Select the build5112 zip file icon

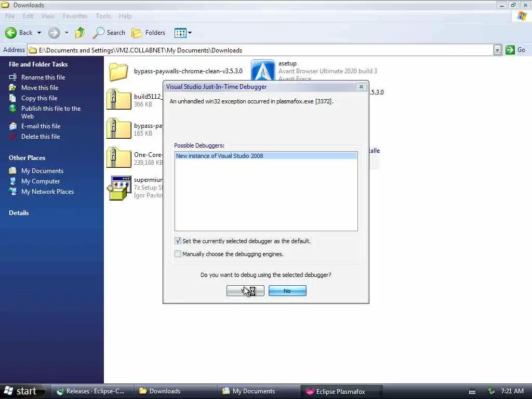point(118,99)
